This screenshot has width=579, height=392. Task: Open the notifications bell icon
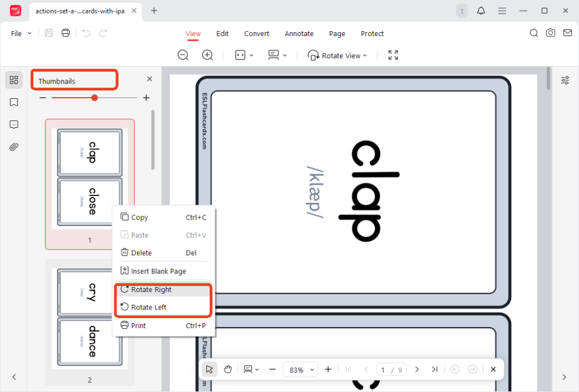[x=481, y=11]
